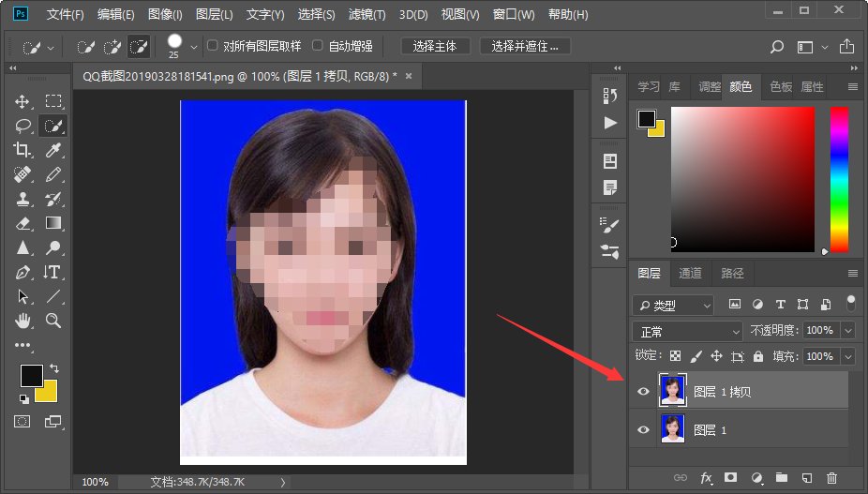
Task: Open blend mode 正常 dropdown
Action: pos(687,331)
